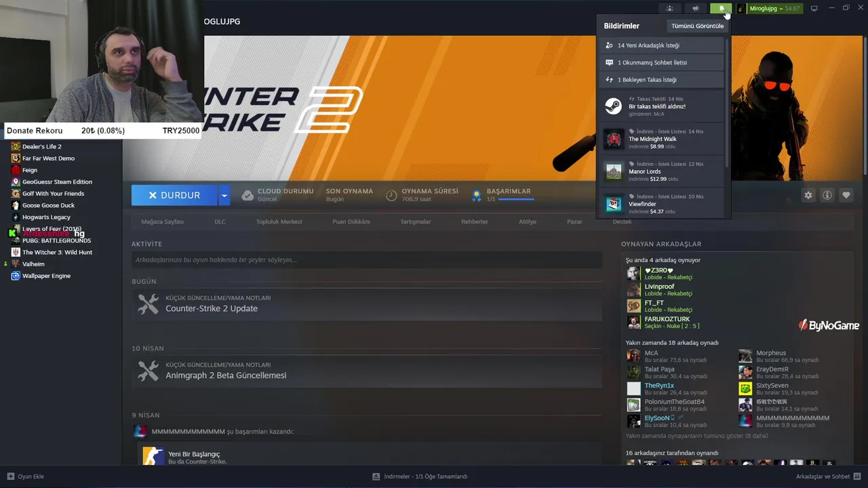868x488 pixels.
Task: Add a game via Oyun Ekle
Action: pyautogui.click(x=26, y=476)
